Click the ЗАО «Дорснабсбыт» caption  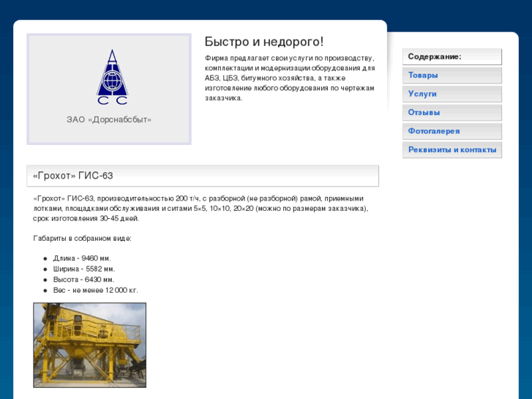pyautogui.click(x=109, y=119)
